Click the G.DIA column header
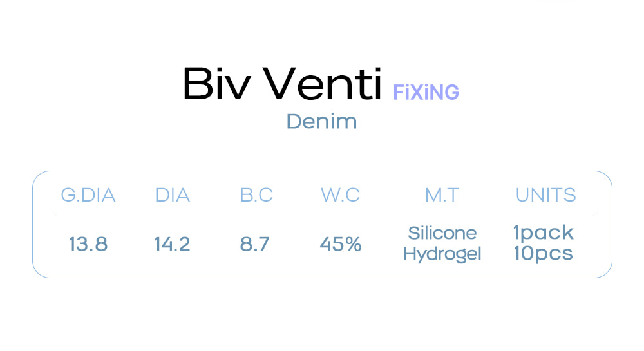644x351 pixels. tap(88, 195)
